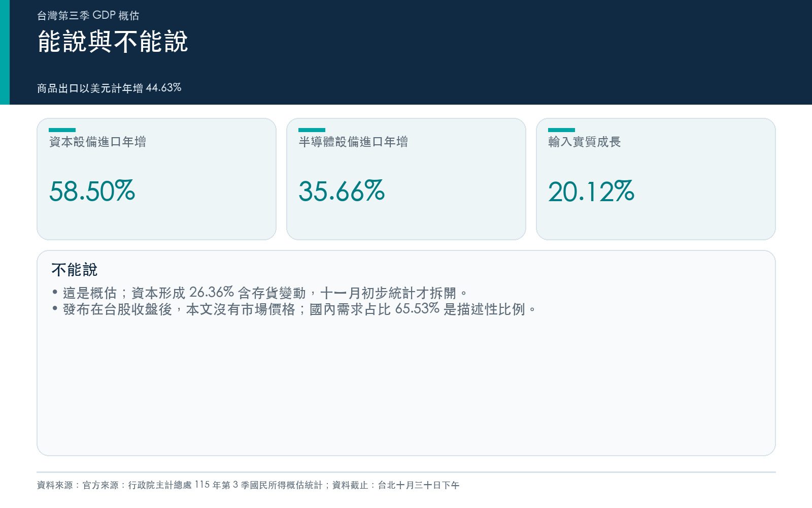
Task: Click the label 半導體設備進口年增
Action: point(353,142)
